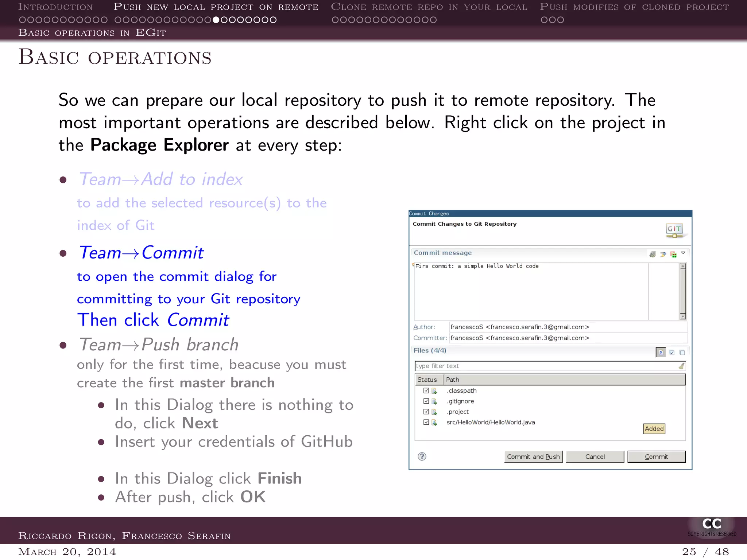
Task: Uncheck the .project checkbox
Action: (426, 412)
